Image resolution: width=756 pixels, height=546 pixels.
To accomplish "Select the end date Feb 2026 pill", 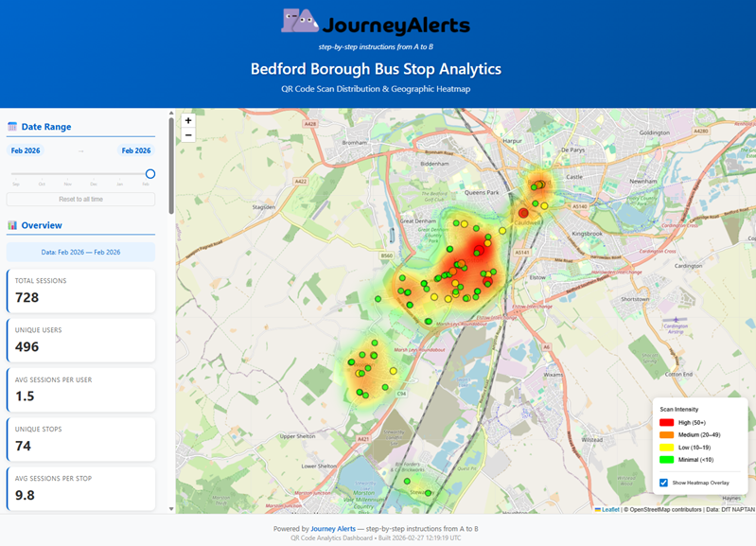I will [136, 150].
